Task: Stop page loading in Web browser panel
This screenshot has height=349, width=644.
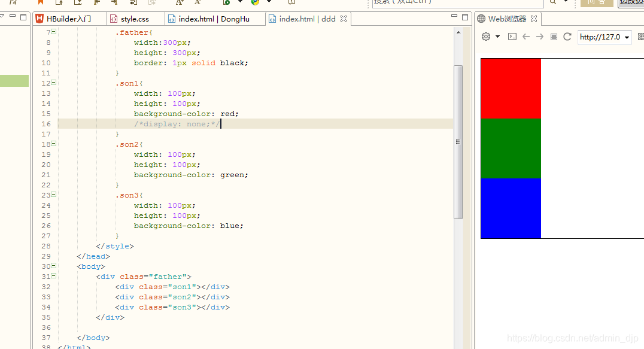Action: click(554, 37)
